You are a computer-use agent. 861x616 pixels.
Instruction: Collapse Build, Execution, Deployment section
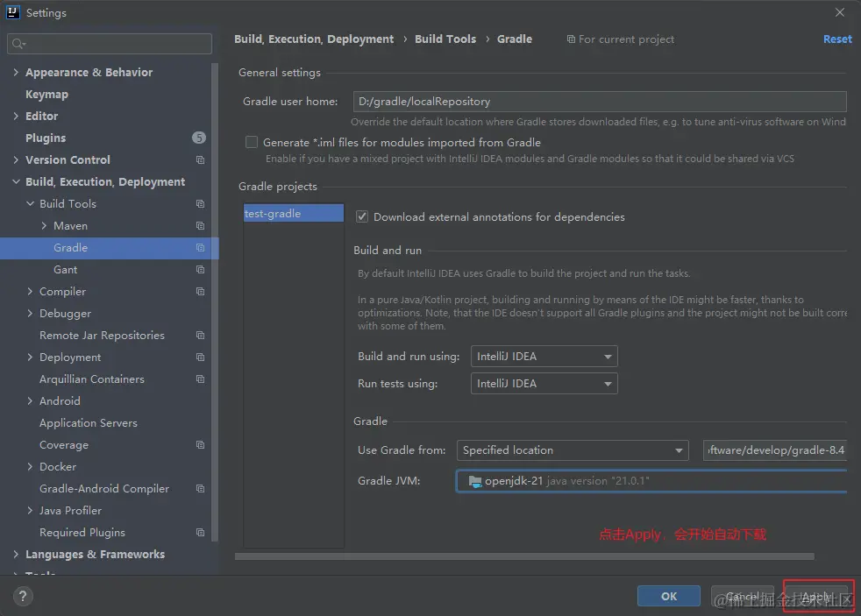tap(16, 182)
